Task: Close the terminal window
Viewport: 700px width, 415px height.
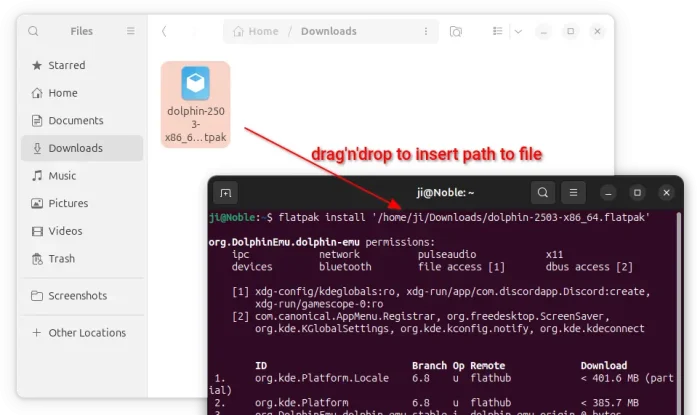Action: point(667,193)
